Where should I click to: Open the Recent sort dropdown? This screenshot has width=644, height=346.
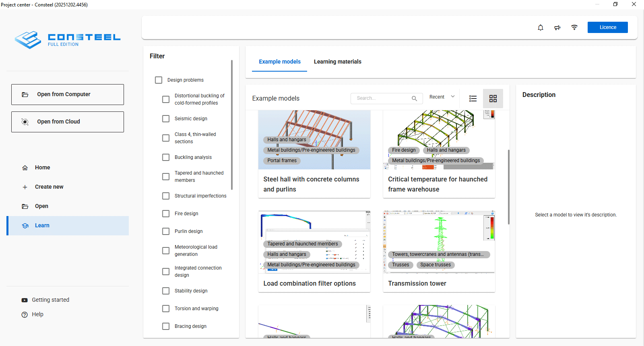click(442, 97)
